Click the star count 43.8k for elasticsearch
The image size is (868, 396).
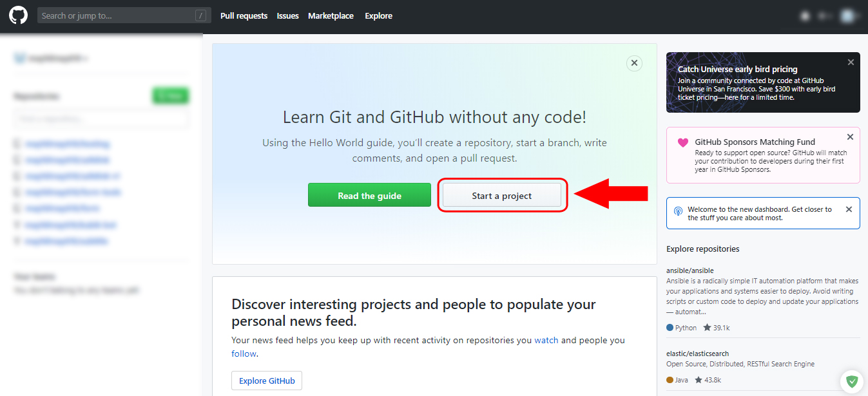(x=707, y=380)
